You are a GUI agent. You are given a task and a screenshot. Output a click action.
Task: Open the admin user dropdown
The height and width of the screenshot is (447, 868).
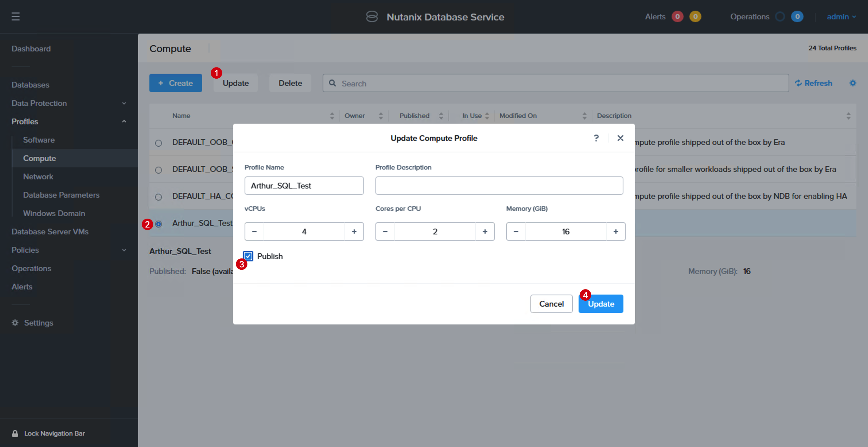coord(841,17)
